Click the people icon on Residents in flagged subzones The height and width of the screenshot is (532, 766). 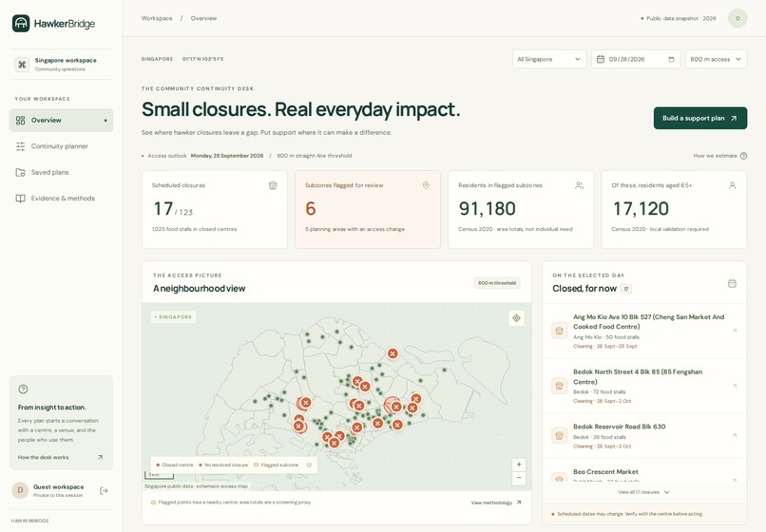(579, 185)
